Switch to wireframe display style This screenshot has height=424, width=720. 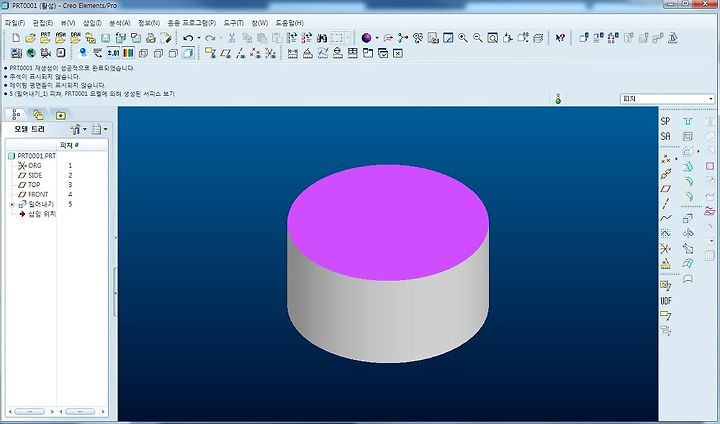click(x=143, y=53)
